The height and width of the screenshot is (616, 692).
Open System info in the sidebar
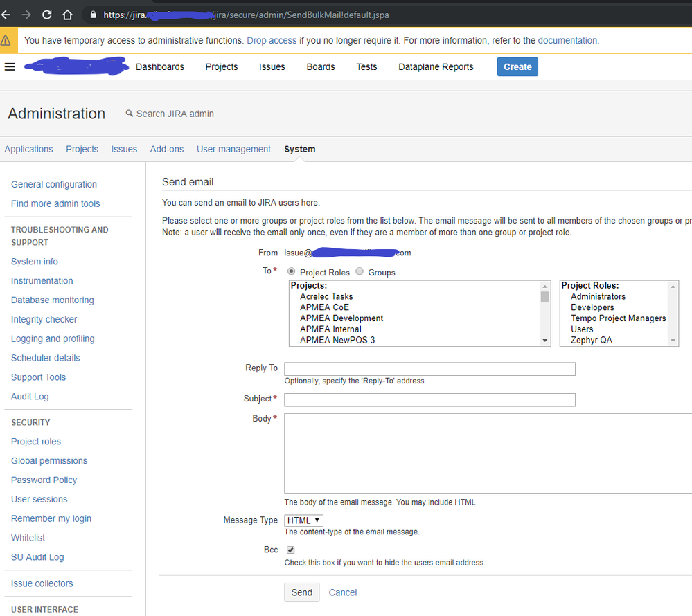[35, 262]
